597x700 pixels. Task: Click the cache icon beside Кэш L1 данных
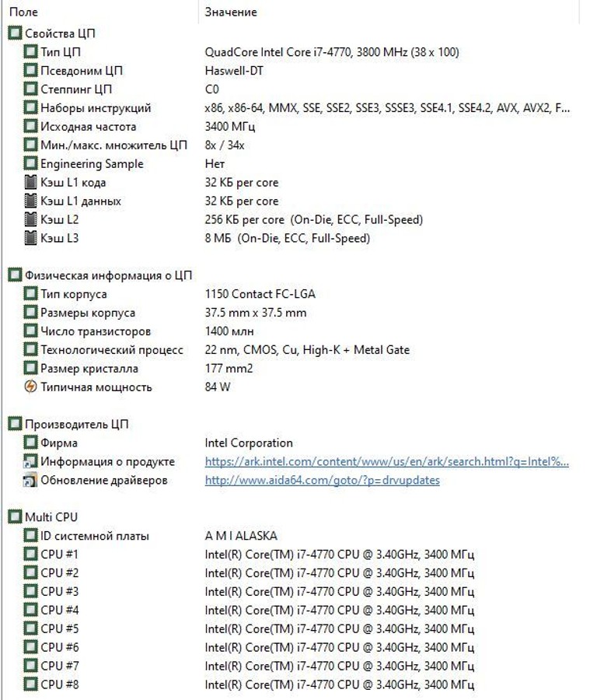tap(30, 201)
